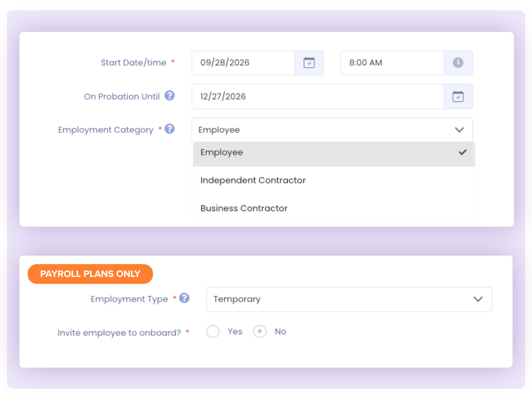532x399 pixels.
Task: Click the Start Date/time label
Action: click(134, 63)
